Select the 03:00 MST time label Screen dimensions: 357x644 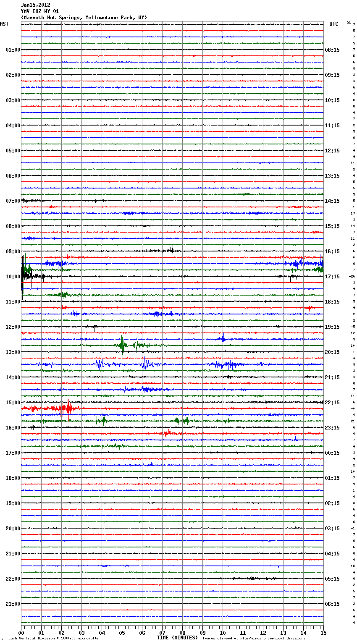click(x=13, y=100)
